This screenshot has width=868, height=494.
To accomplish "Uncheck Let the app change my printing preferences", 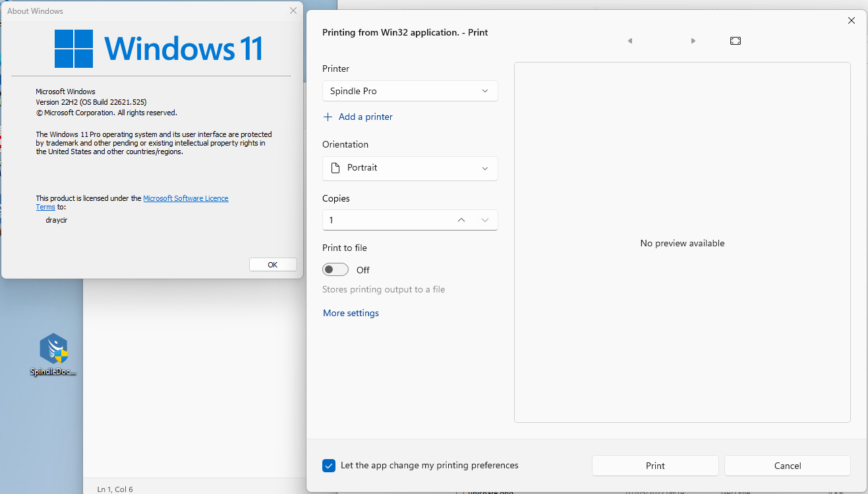I will tap(329, 466).
